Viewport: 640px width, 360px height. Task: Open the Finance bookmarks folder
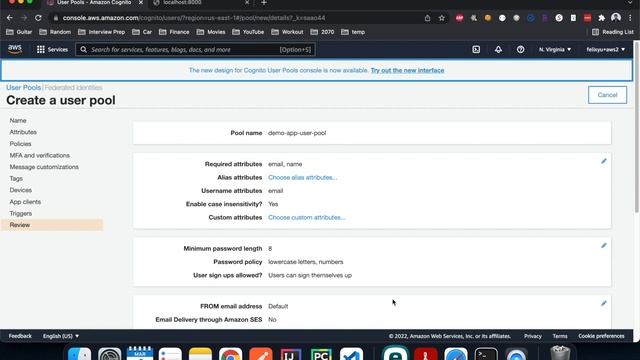click(x=174, y=32)
